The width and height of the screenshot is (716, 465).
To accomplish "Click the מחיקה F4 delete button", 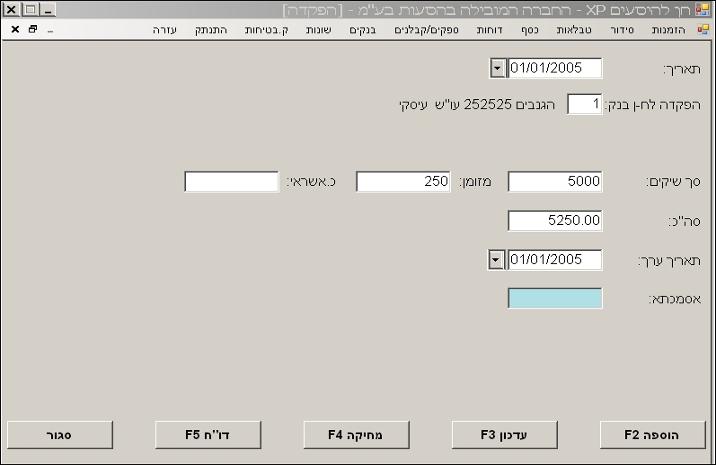I will pos(356,435).
